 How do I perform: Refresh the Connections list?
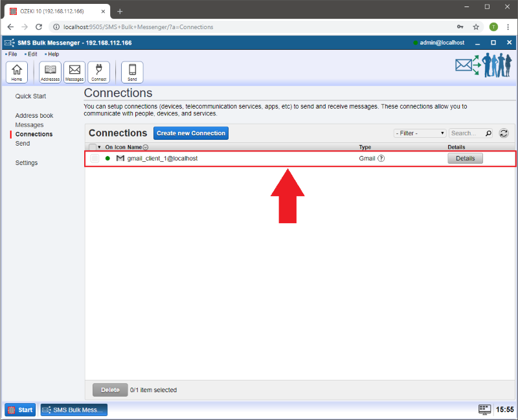click(x=504, y=133)
